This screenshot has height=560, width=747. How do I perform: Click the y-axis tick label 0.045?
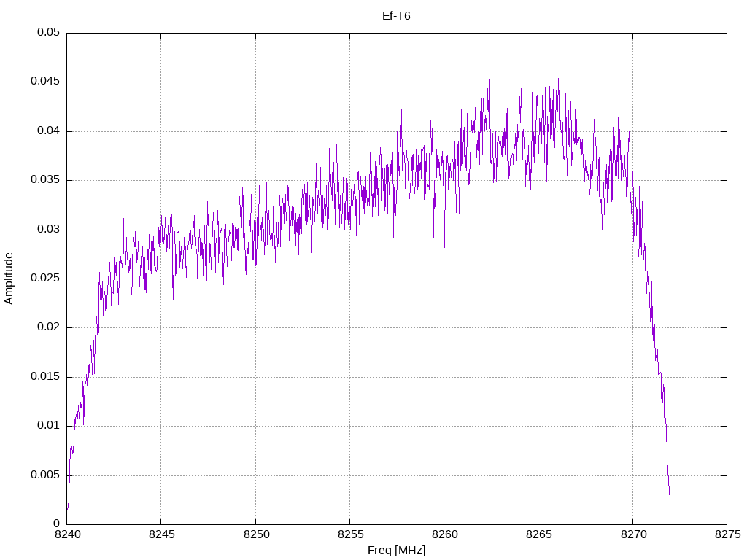pyautogui.click(x=45, y=82)
